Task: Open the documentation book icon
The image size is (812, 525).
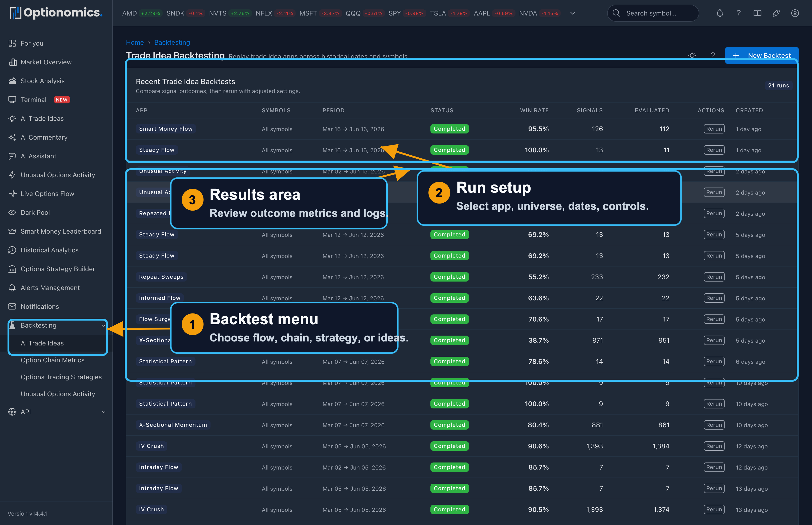Action: tap(757, 13)
